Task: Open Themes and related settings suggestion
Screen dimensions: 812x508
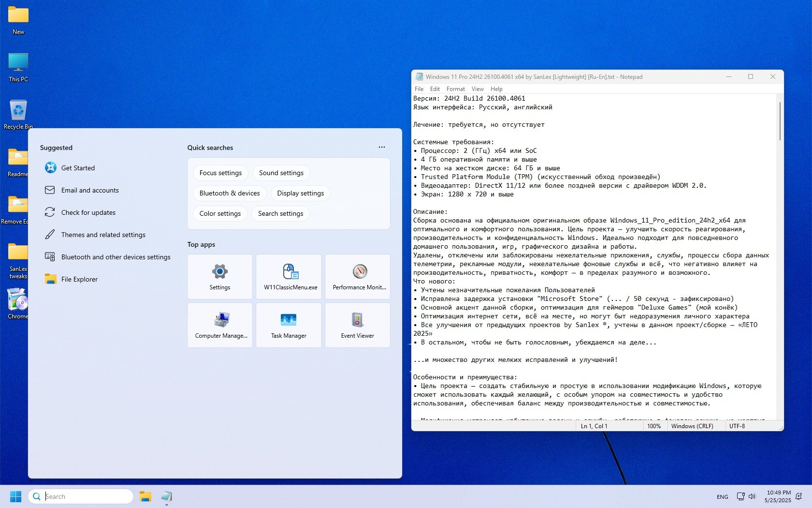Action: pos(103,235)
